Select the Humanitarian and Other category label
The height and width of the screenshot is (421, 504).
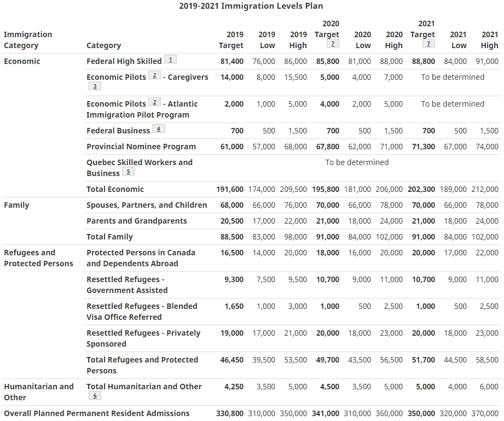click(x=39, y=392)
